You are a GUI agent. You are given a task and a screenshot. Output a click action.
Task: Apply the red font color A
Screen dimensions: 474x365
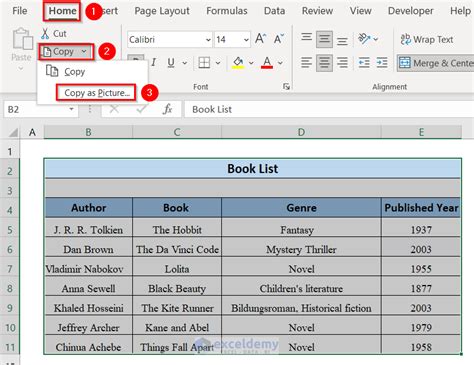267,62
